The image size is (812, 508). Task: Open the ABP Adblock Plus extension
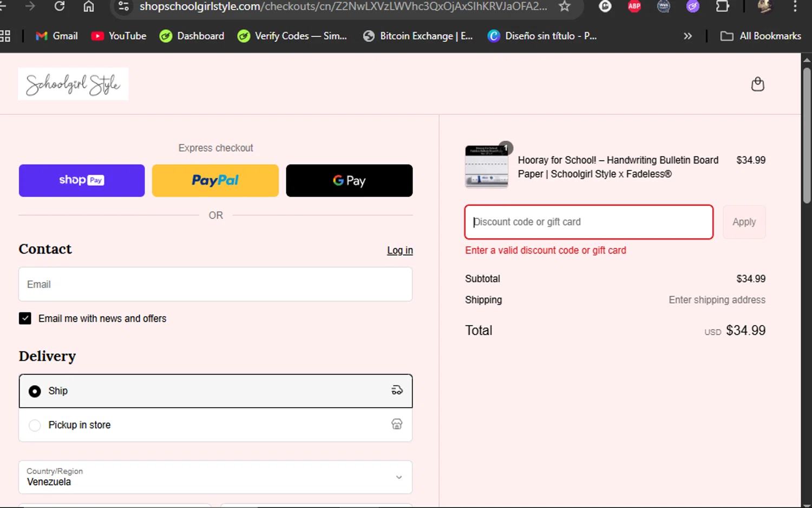pos(634,6)
